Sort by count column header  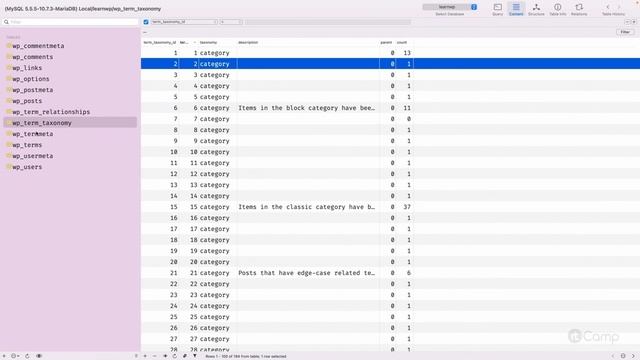(402, 42)
